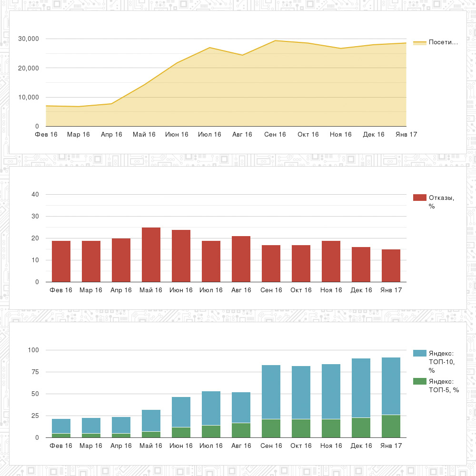Viewport: 476px width, 476px height.
Task: Click the red bounce-rate bar for Дек 16
Action: (361, 264)
